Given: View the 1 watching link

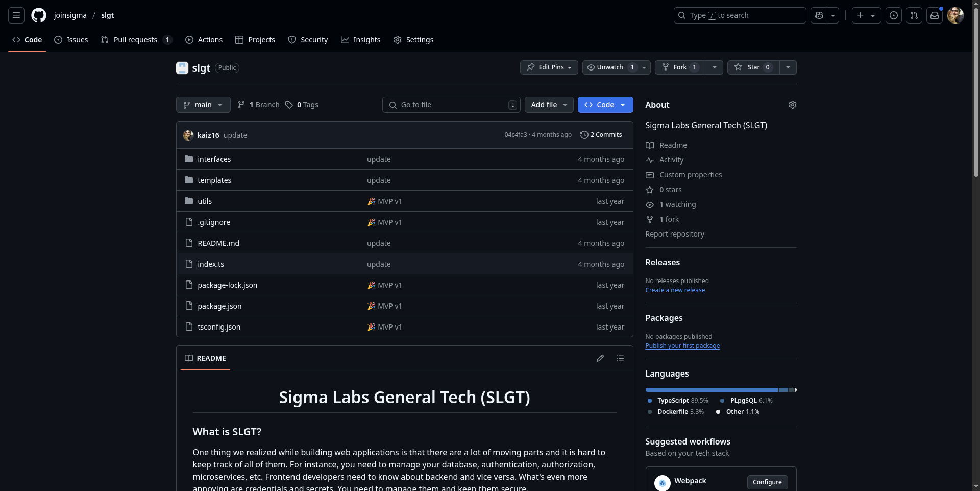Looking at the screenshot, I should point(671,204).
